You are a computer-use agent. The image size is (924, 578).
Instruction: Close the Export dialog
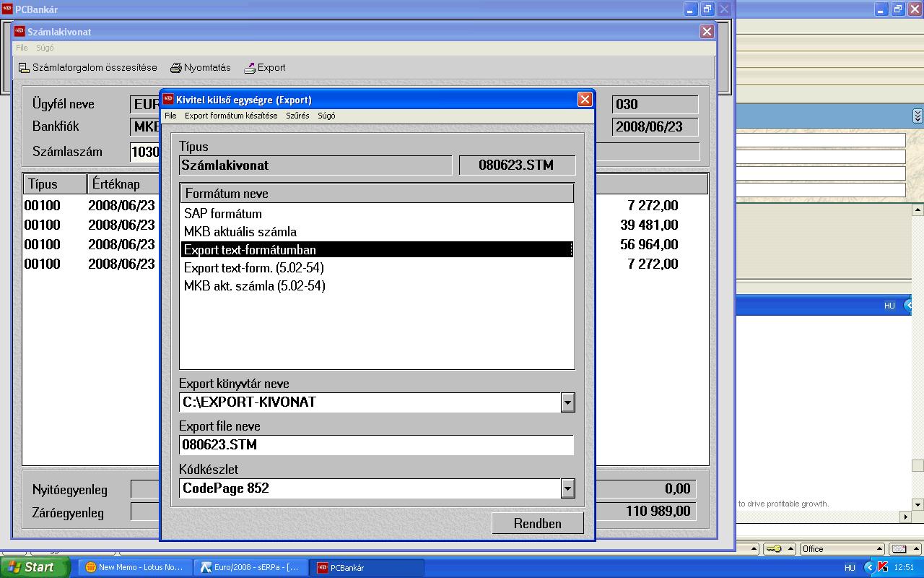coord(585,100)
